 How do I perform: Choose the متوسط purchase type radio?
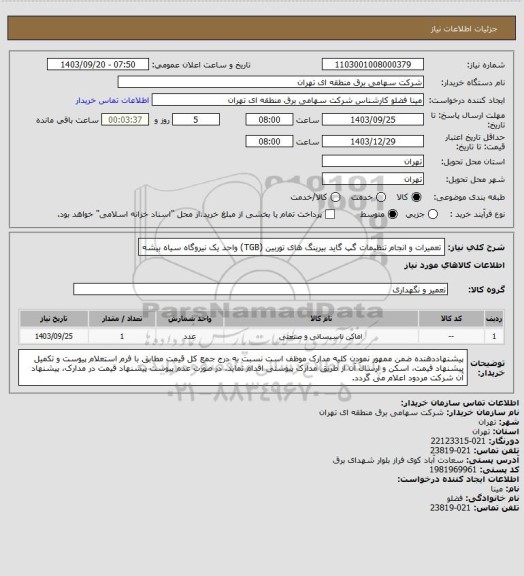(393, 214)
